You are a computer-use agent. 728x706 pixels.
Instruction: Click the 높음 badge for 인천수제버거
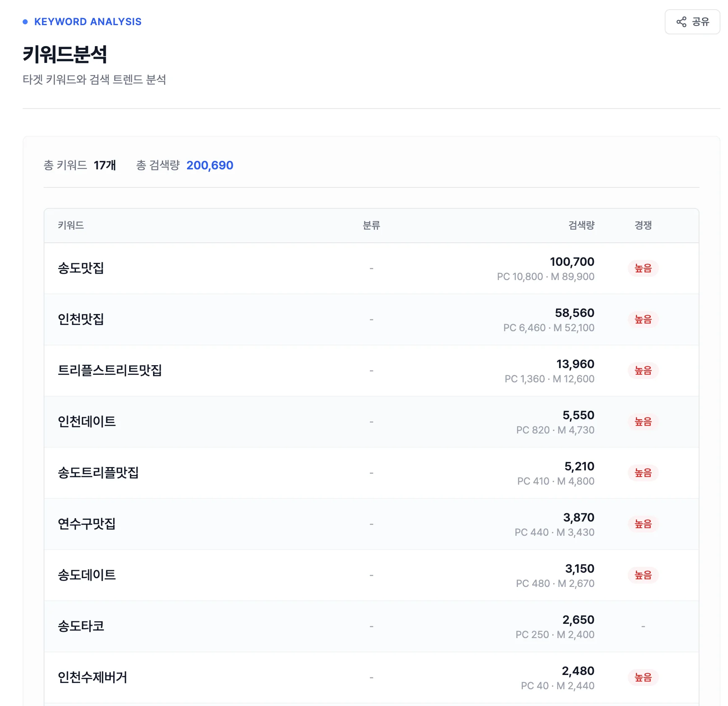643,677
